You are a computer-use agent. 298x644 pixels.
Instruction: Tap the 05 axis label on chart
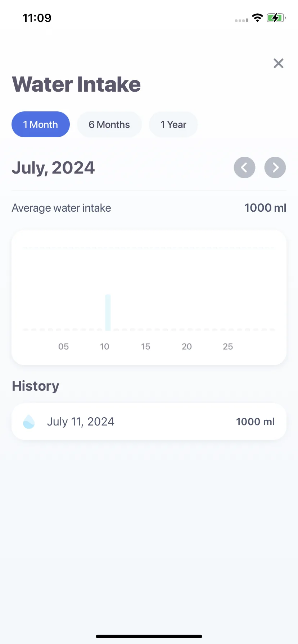coord(63,346)
